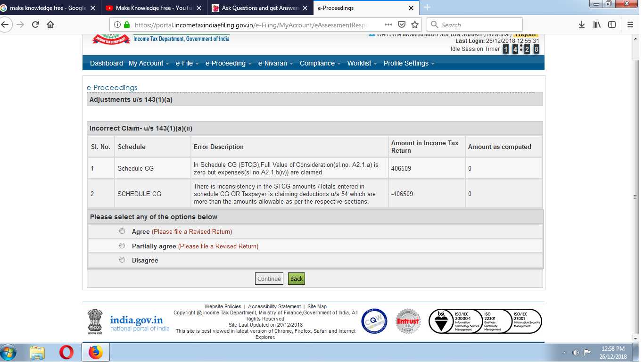644x362 pixels.
Task: Click the 'Incorrect Claim- u/s 143(1)(a)(ii)' heading
Action: coord(141,128)
